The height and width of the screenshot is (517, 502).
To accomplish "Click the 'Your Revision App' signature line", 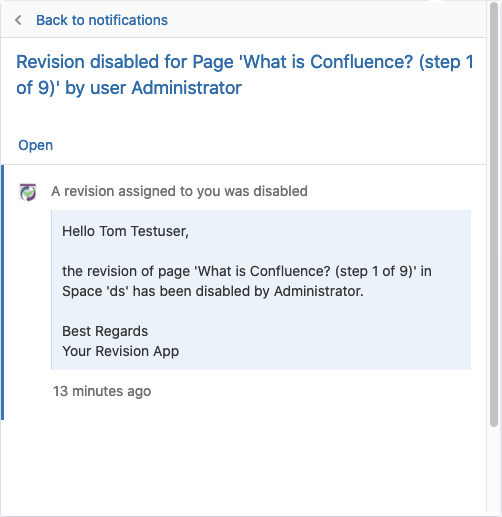I will (x=121, y=352).
